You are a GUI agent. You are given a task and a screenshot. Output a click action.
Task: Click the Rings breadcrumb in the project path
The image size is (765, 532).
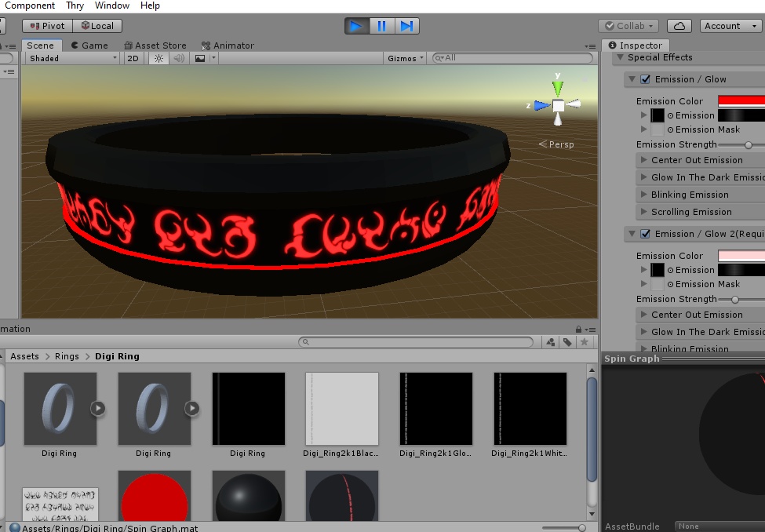67,356
